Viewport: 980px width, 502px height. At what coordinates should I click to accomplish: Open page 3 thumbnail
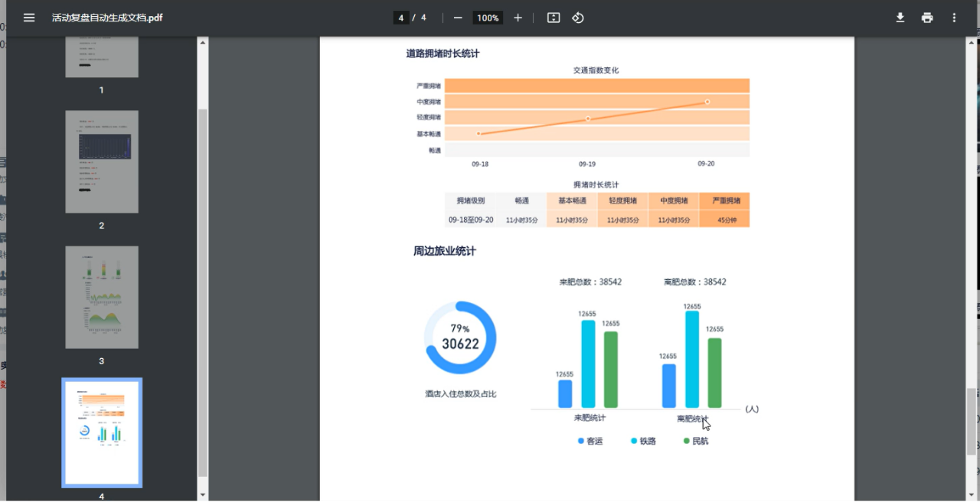tap(102, 297)
